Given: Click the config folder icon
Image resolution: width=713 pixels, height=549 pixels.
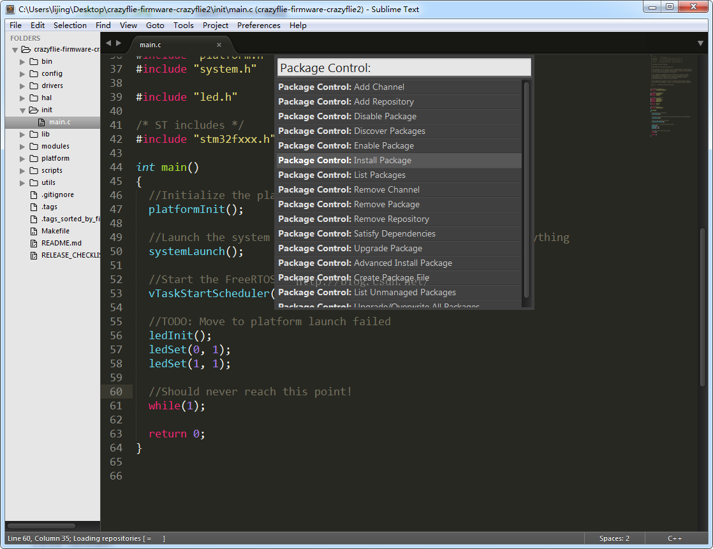Looking at the screenshot, I should [34, 74].
